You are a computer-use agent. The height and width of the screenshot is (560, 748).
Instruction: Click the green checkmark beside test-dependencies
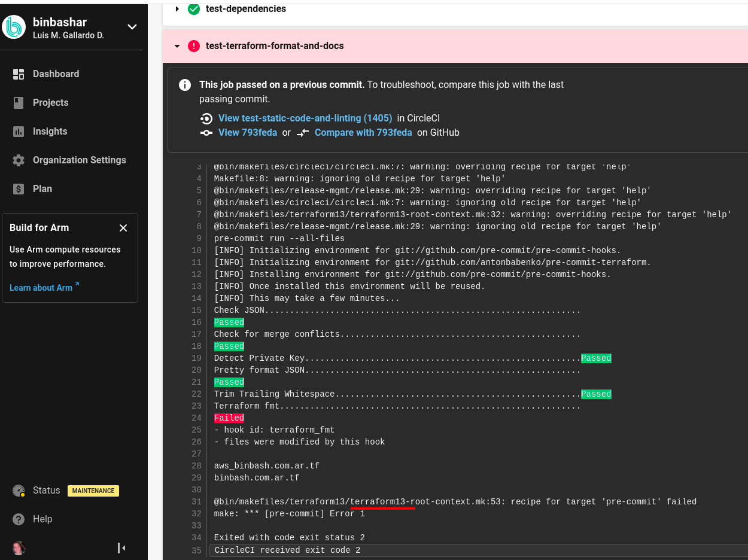(x=193, y=9)
